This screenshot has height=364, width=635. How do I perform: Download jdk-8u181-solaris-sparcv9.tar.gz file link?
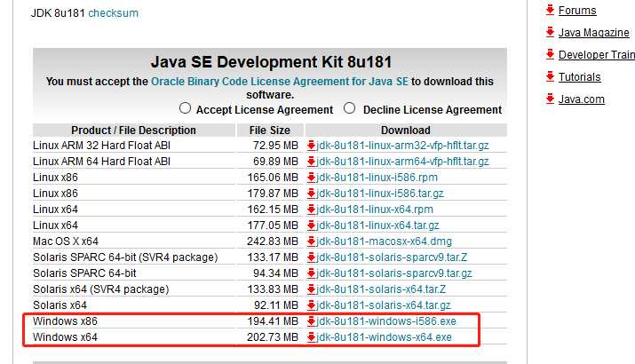coord(394,273)
